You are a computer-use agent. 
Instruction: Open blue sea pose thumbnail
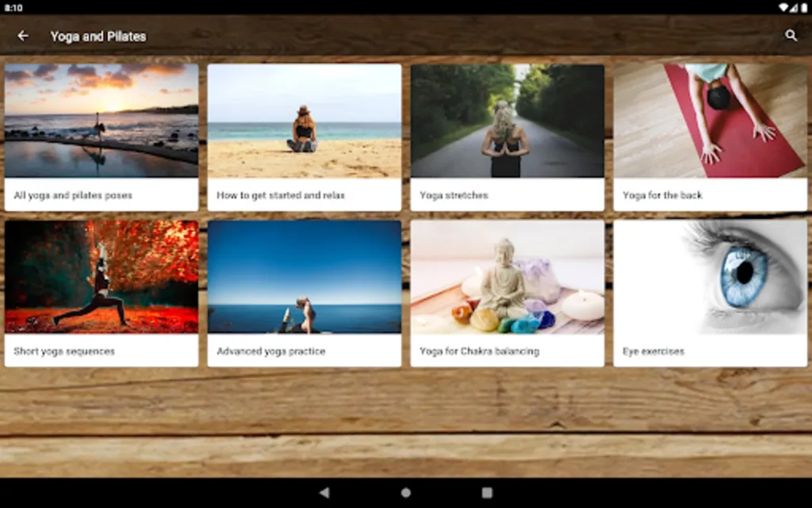click(x=304, y=277)
